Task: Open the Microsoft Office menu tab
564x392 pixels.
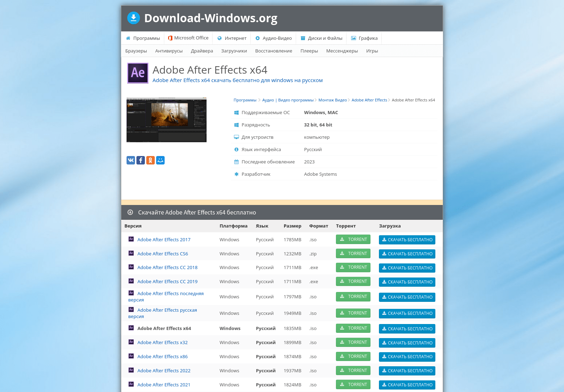Action: point(188,38)
